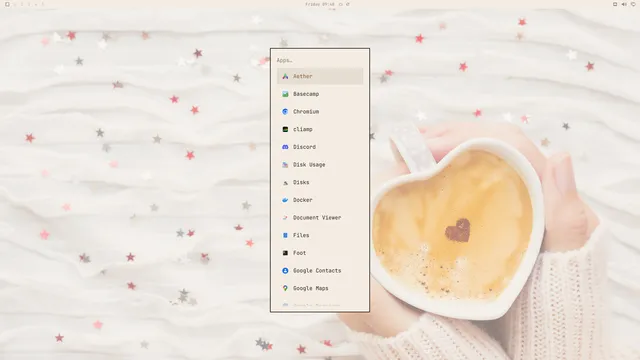The height and width of the screenshot is (360, 640).
Task: Open the Files app
Action: 320,235
